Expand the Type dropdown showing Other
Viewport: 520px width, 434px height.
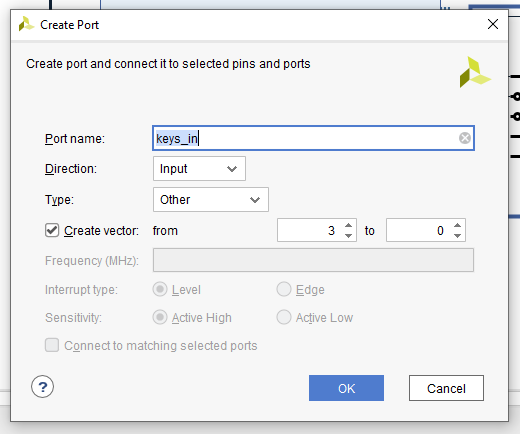[x=211, y=199]
